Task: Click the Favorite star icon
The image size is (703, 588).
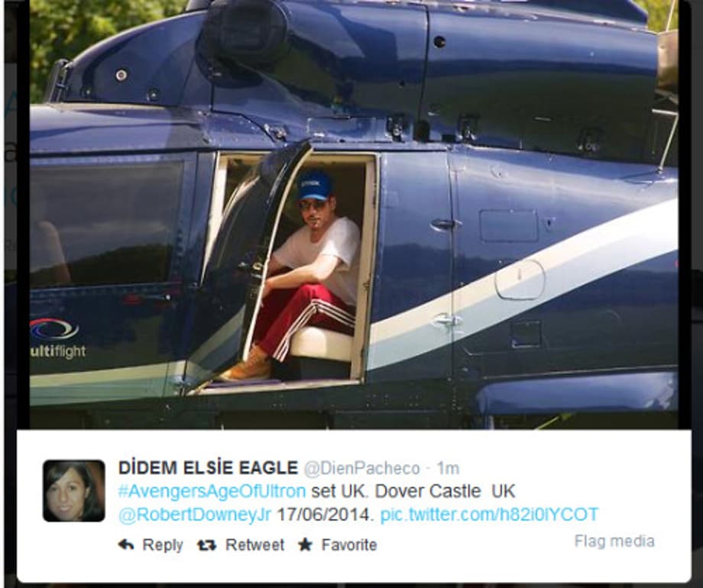Action: coord(306,544)
